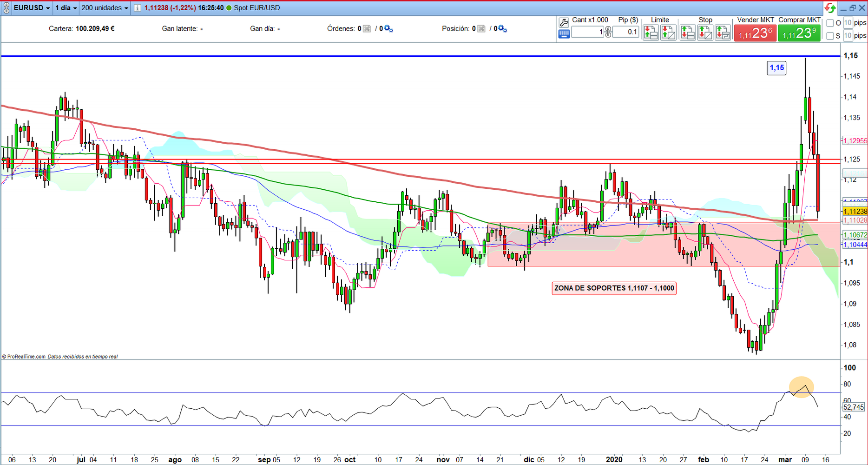
Task: Click the 1,11028 price axis label
Action: pyautogui.click(x=855, y=220)
